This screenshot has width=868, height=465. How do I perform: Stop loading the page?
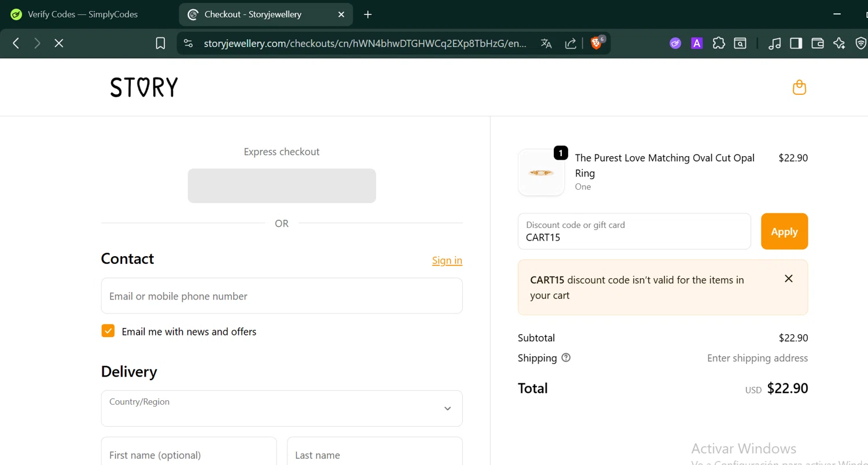coord(58,43)
